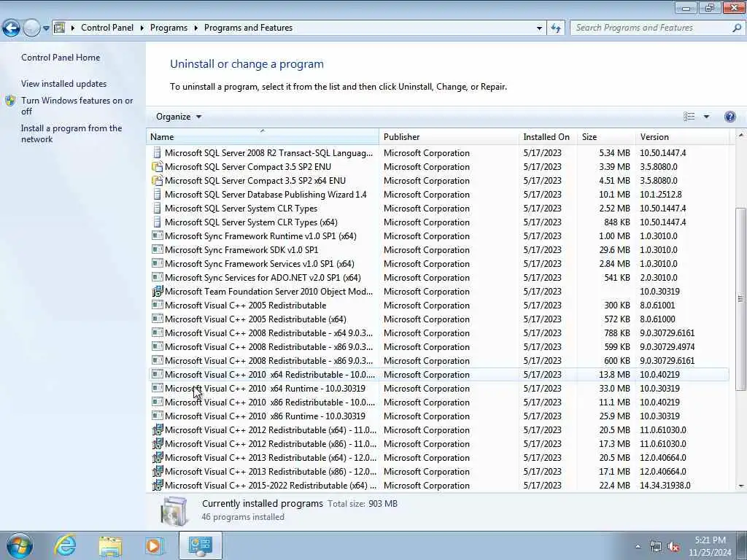Click the shield icon beside Windows features
The height and width of the screenshot is (560, 747).
[10, 101]
